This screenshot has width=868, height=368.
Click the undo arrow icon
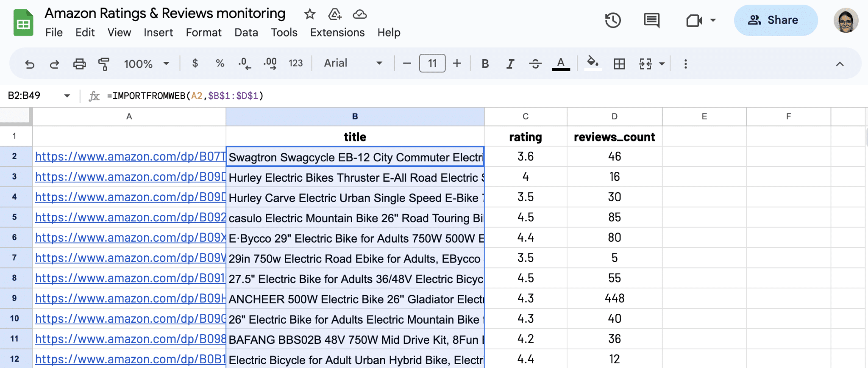29,64
